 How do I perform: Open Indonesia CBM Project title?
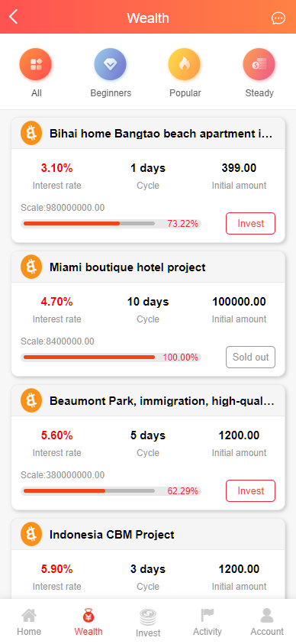[112, 535]
